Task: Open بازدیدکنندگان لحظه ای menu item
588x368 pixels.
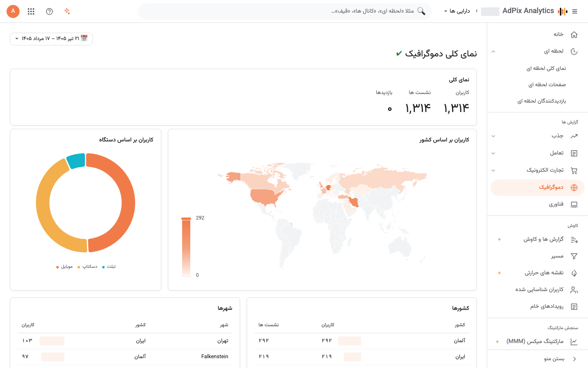Action: pyautogui.click(x=541, y=101)
